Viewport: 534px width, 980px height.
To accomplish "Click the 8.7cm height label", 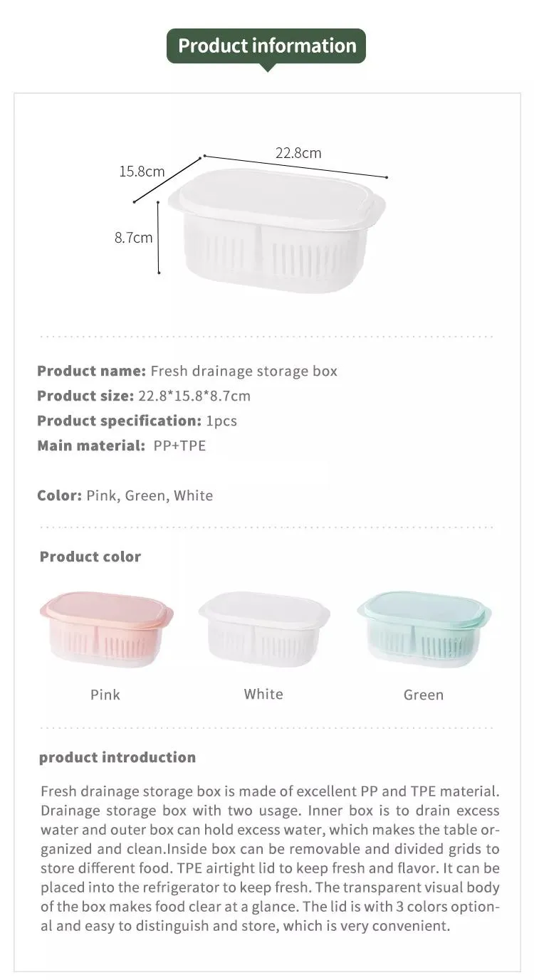I will (x=134, y=237).
